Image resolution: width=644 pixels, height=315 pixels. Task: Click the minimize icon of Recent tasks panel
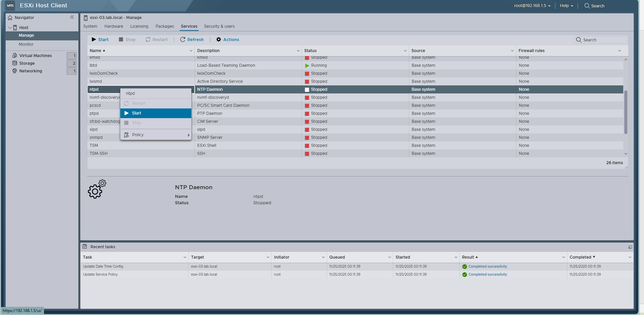pyautogui.click(x=630, y=247)
